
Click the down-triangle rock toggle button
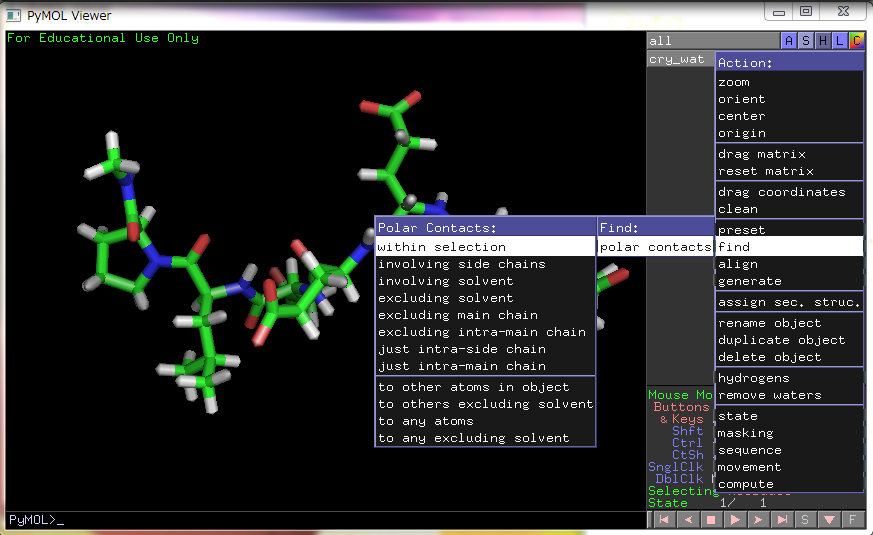coord(829,519)
